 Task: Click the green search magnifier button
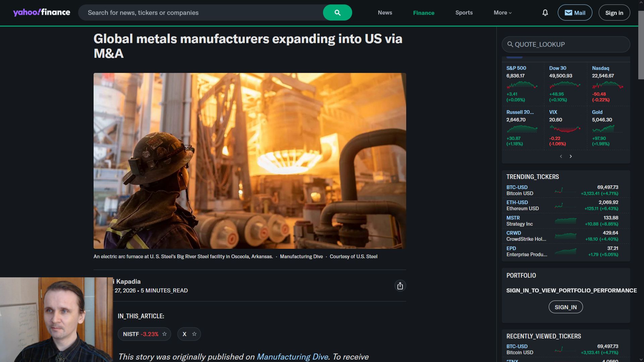click(x=337, y=12)
